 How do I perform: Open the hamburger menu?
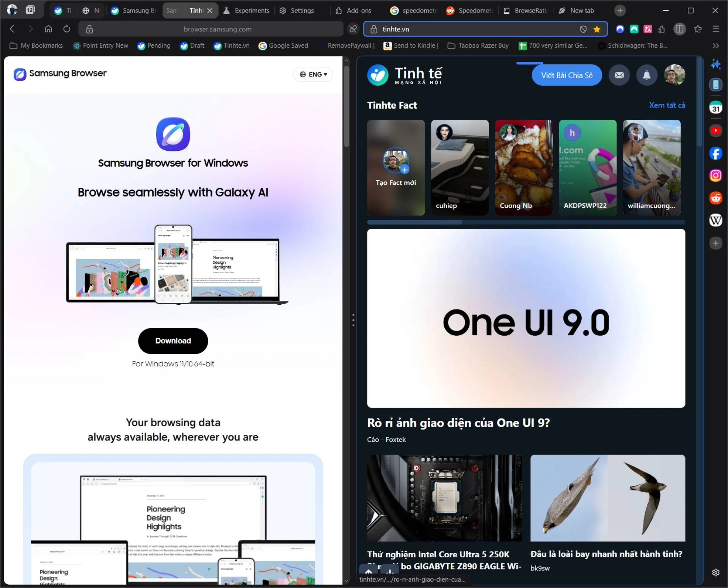click(x=715, y=29)
